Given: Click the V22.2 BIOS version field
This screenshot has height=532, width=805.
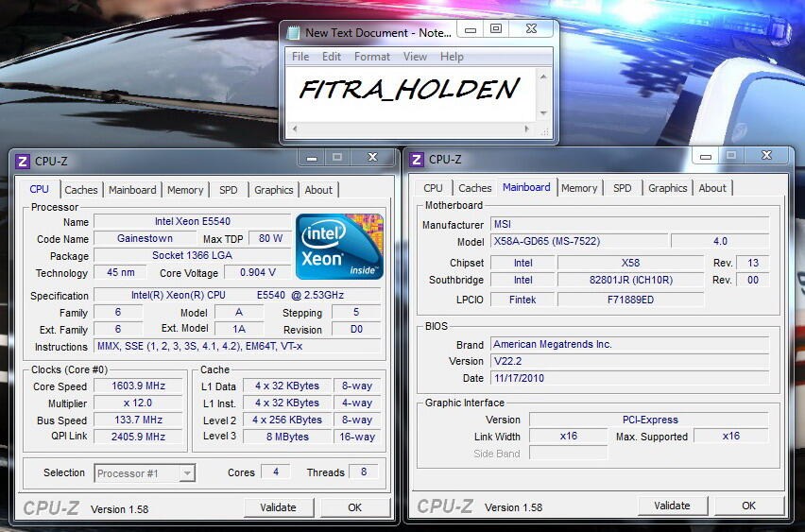Looking at the screenshot, I should 630,361.
